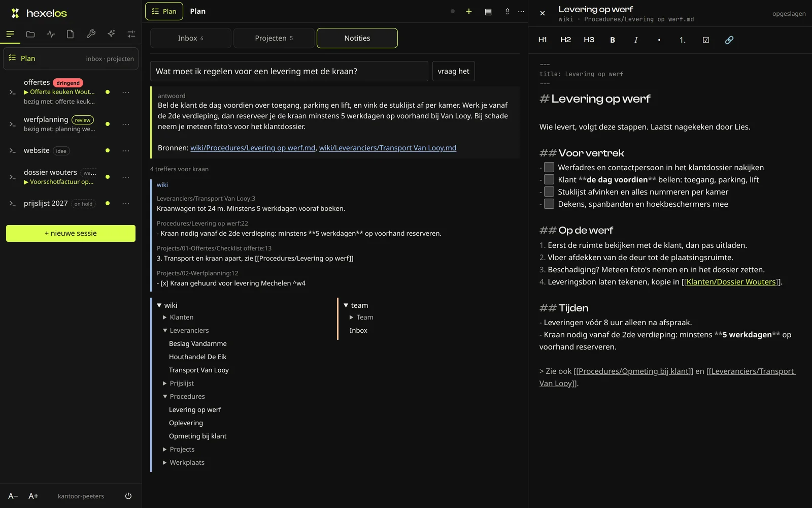Start a new session with '+ nieuwe sessie'
Image resolution: width=812 pixels, height=508 pixels.
point(71,233)
